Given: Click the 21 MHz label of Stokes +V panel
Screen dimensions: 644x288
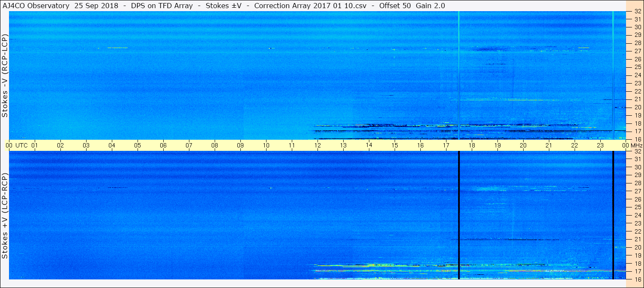Looking at the screenshot, I should [x=637, y=239].
